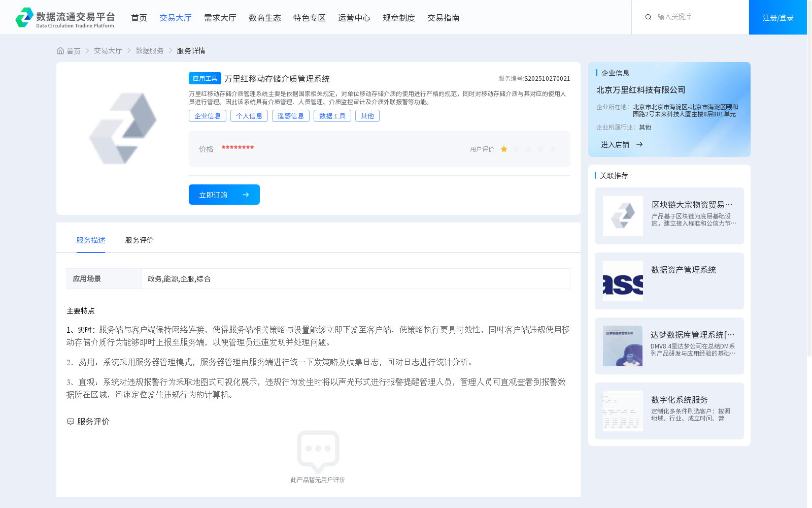Click the fourth rating star

[540, 149]
